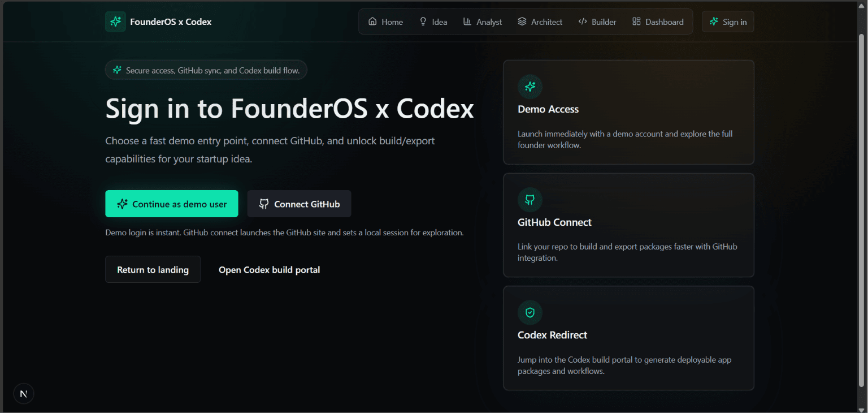Click the FounderOS x Codex brand title
868x413 pixels.
(x=171, y=21)
